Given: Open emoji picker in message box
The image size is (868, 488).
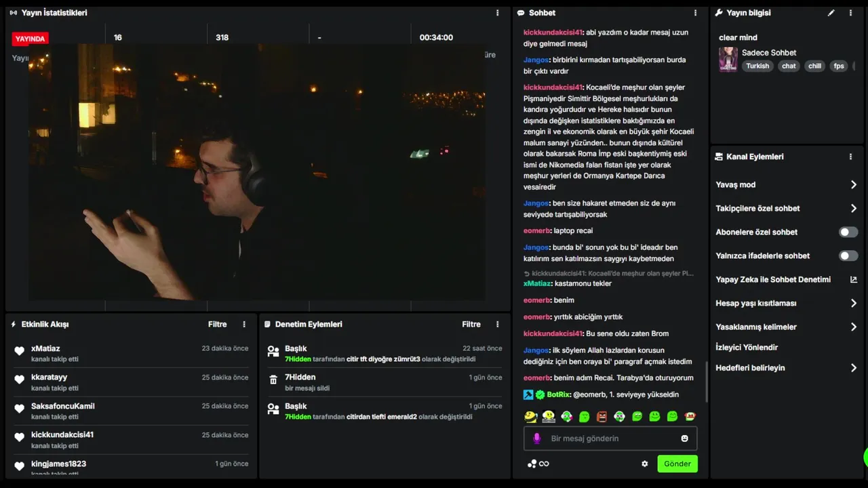Looking at the screenshot, I should pyautogui.click(x=685, y=439).
